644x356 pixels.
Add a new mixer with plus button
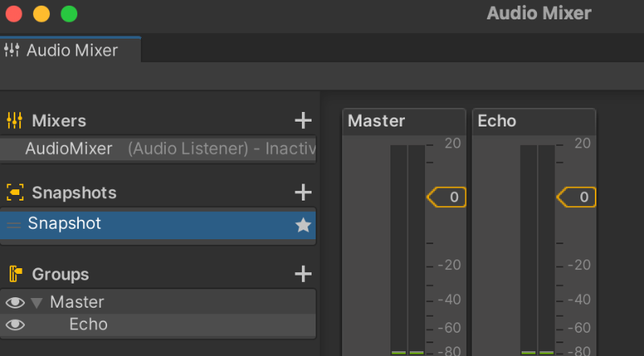click(303, 121)
